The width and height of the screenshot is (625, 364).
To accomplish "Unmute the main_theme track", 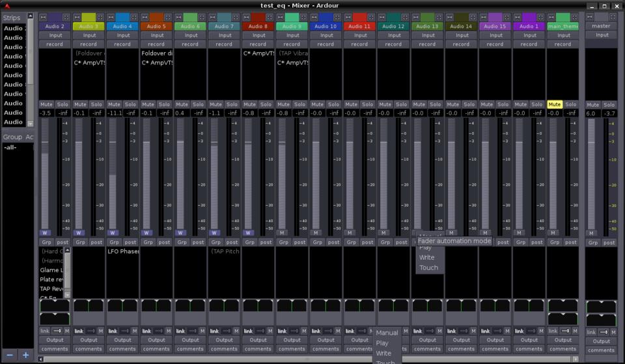I will (x=554, y=104).
